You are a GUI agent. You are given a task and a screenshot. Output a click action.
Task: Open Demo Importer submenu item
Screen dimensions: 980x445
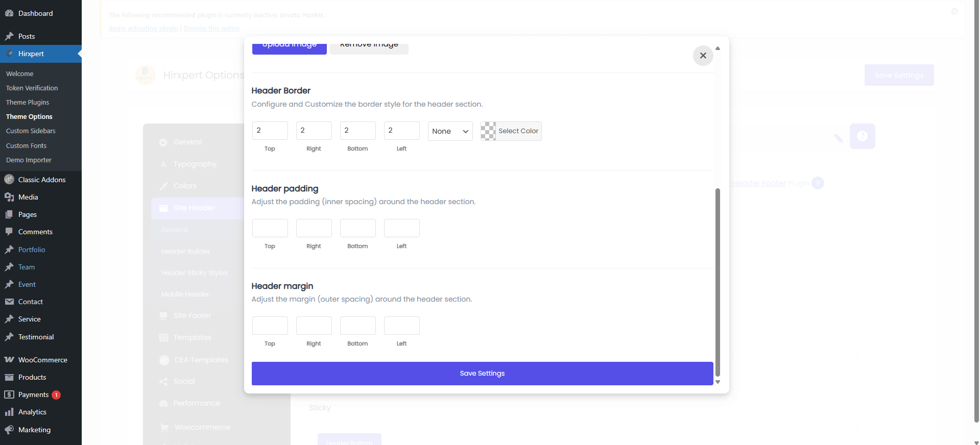[x=29, y=160]
